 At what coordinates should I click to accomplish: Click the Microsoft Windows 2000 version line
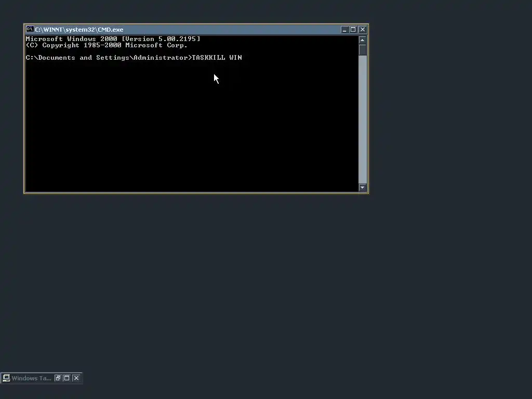click(x=113, y=38)
